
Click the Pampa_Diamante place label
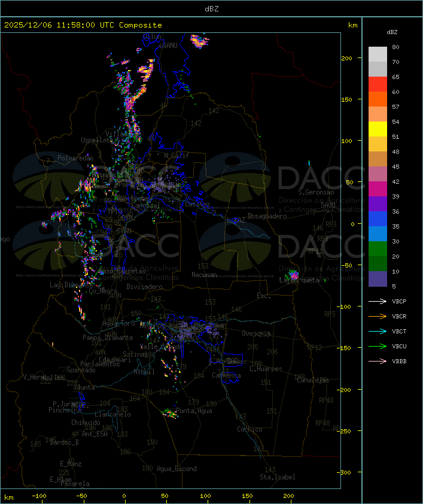pyautogui.click(x=108, y=338)
